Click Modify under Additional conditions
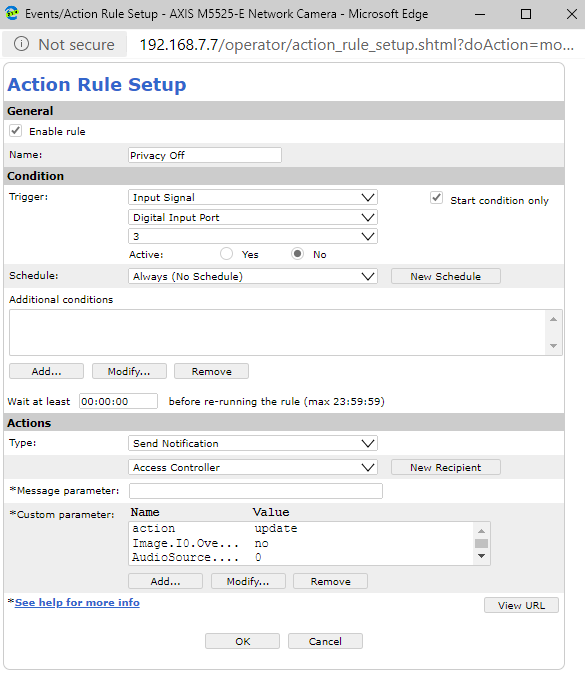Image resolution: width=585 pixels, height=673 pixels. [129, 371]
